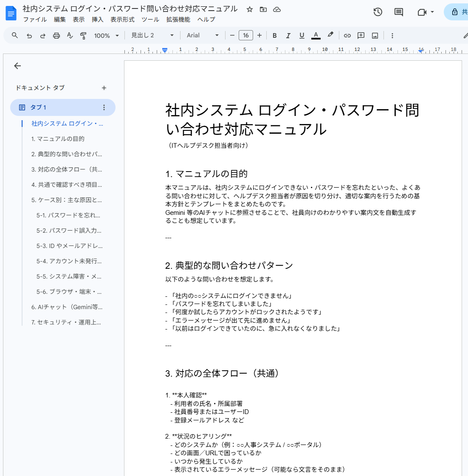Jump to the document title outline entry

pyautogui.click(x=67, y=124)
